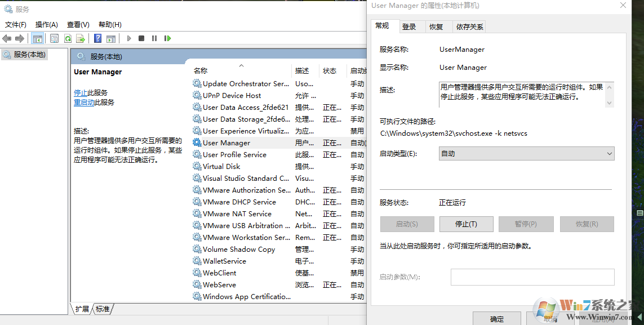Open the Properties toolbar icon

click(x=54, y=38)
